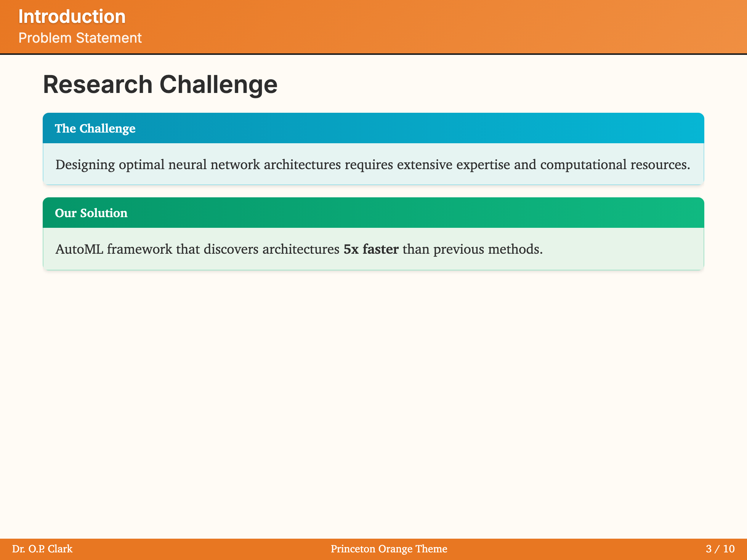
Task: Click the Problem Statement subsection label
Action: (x=80, y=38)
